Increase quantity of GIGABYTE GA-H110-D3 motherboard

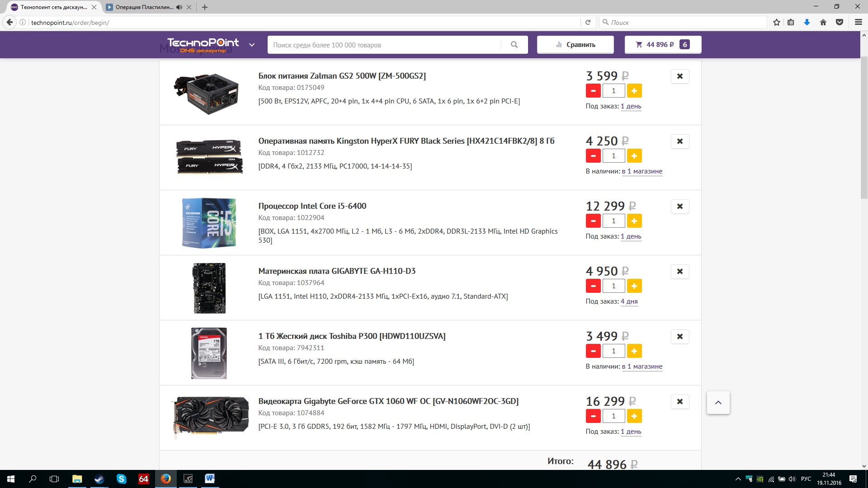pyautogui.click(x=634, y=286)
